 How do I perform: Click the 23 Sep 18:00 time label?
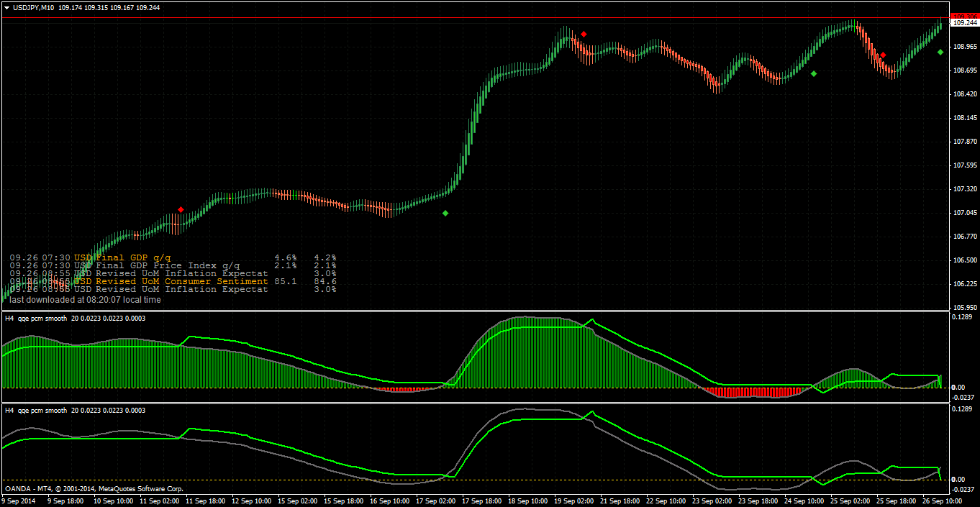(x=757, y=501)
